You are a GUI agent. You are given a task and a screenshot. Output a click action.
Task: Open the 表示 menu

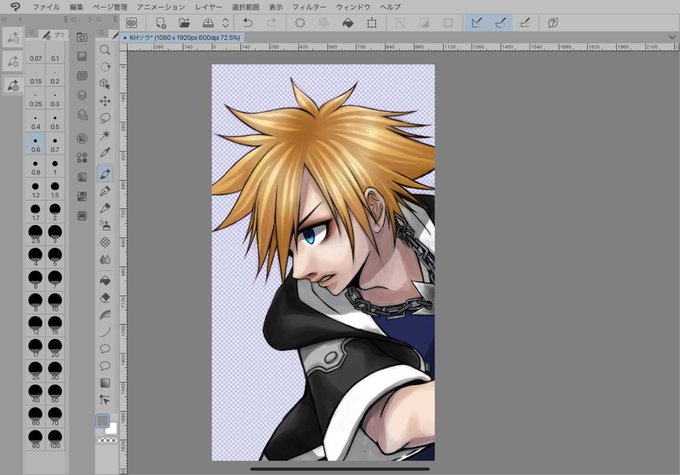pyautogui.click(x=276, y=7)
